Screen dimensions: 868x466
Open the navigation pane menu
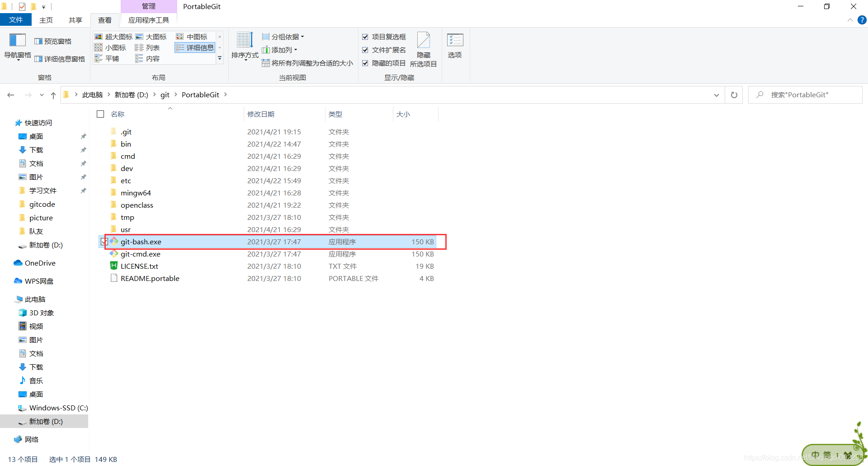17,47
